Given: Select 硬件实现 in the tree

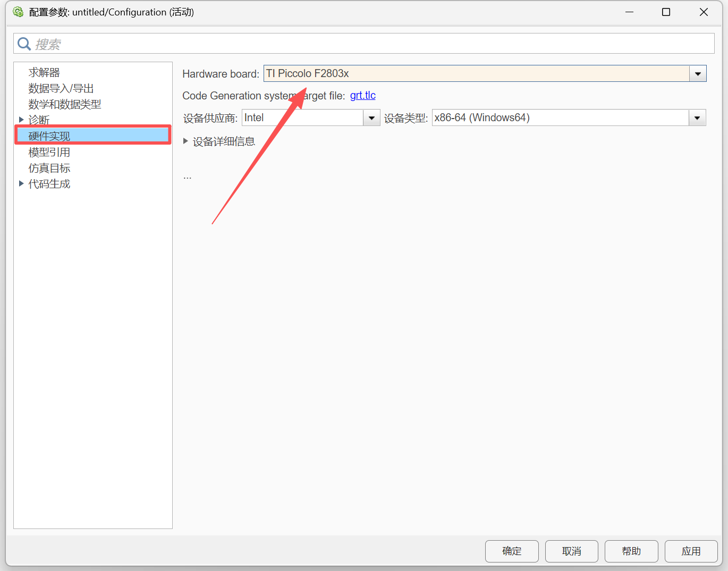Looking at the screenshot, I should (93, 135).
